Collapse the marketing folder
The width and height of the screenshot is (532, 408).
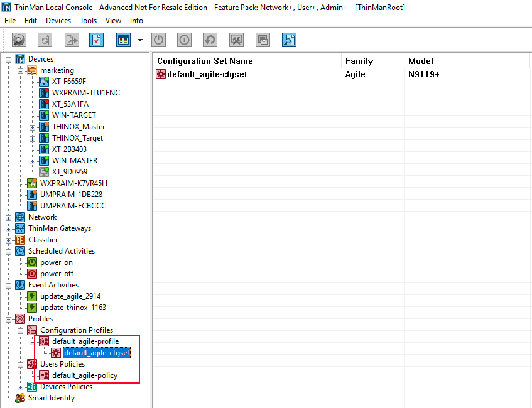[x=20, y=71]
